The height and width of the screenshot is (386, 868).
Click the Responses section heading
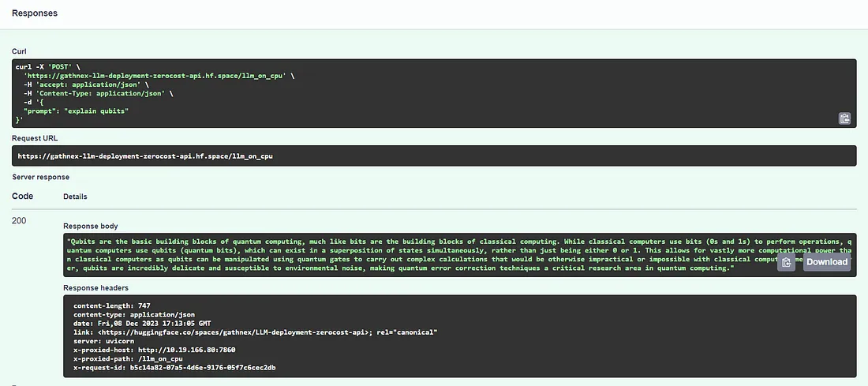[34, 13]
